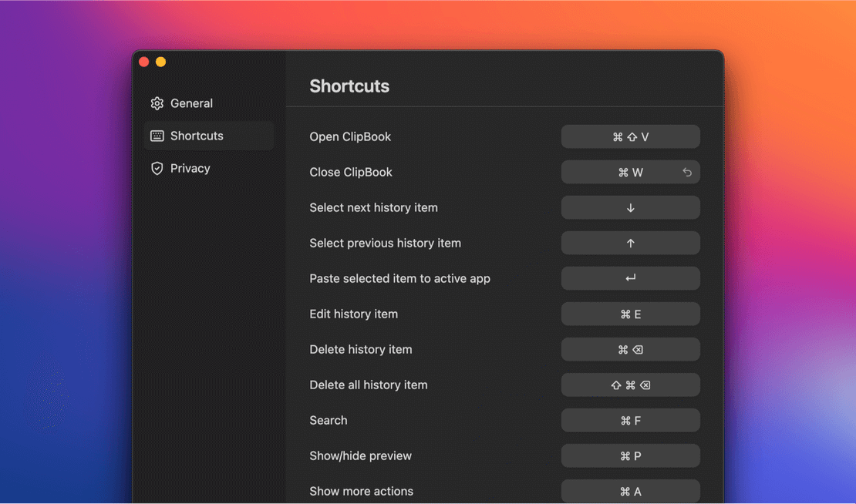Click the 'Select next history item' label
The image size is (856, 504).
point(373,208)
